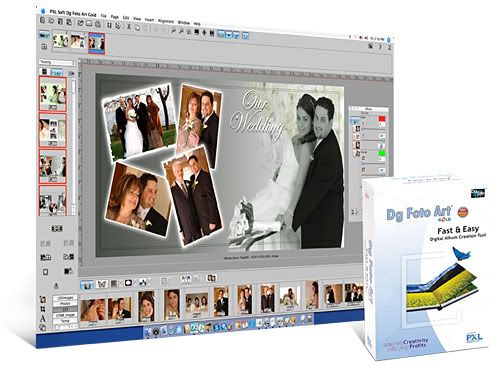Select the red-bordered third page thumbnail
The width and height of the screenshot is (500, 365).
pyautogui.click(x=97, y=43)
